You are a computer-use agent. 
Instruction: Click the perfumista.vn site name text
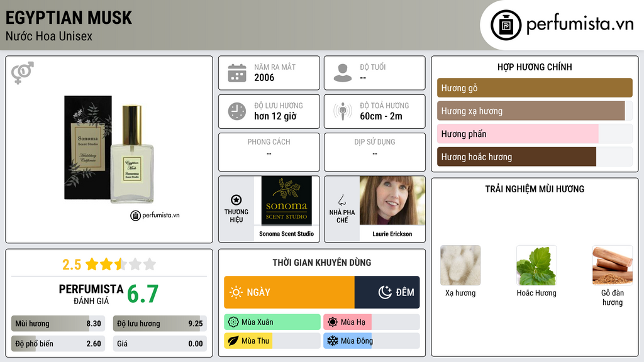(x=580, y=24)
